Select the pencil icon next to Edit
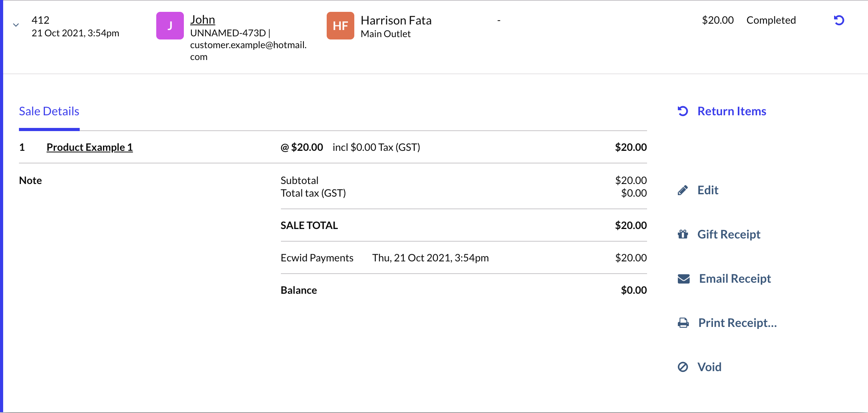Screen dimensions: 868x413 coord(683,190)
